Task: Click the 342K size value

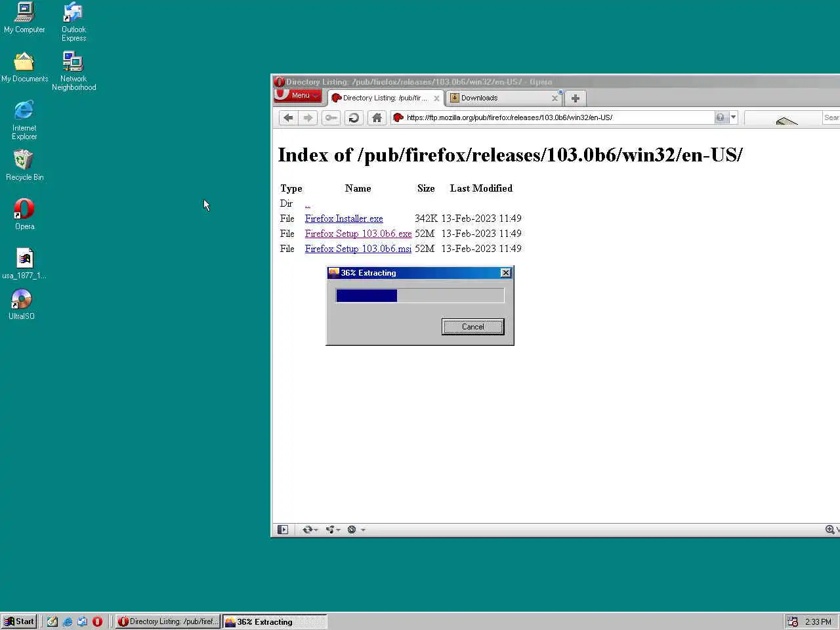Action: pyautogui.click(x=426, y=219)
